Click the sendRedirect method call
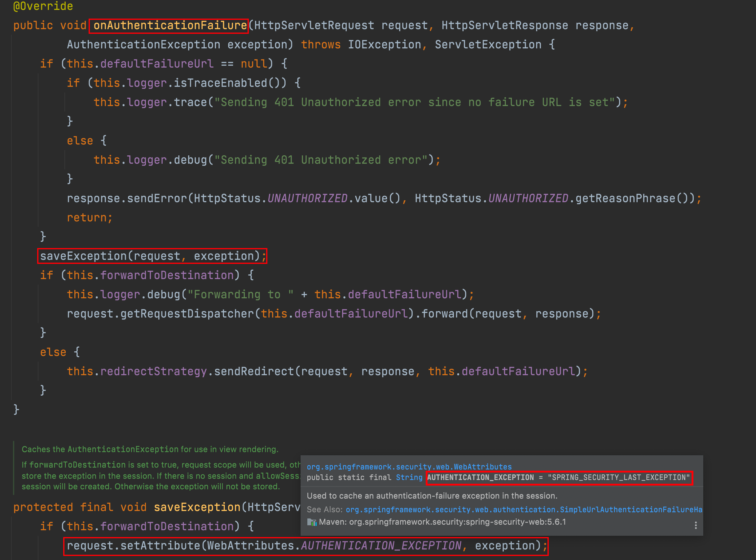 click(x=254, y=371)
